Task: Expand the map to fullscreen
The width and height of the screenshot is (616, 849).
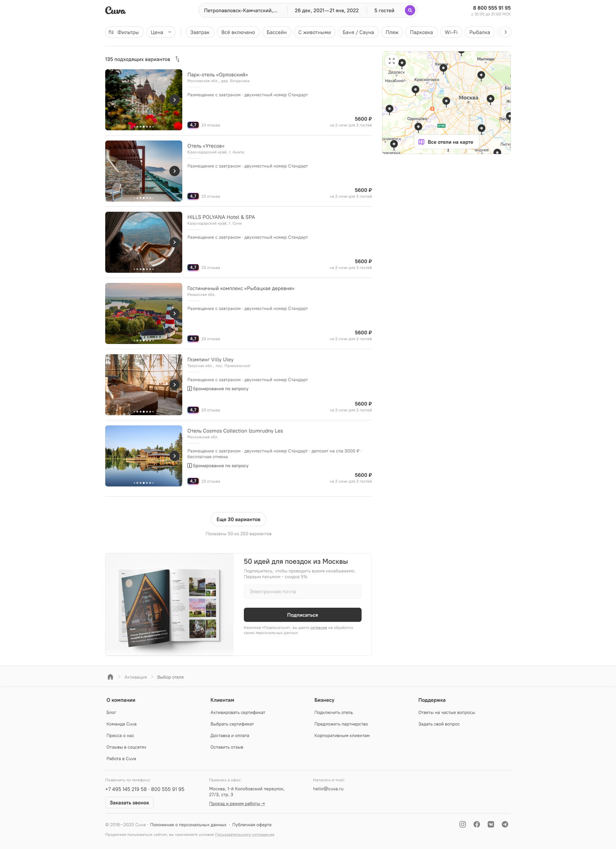Action: pyautogui.click(x=392, y=61)
